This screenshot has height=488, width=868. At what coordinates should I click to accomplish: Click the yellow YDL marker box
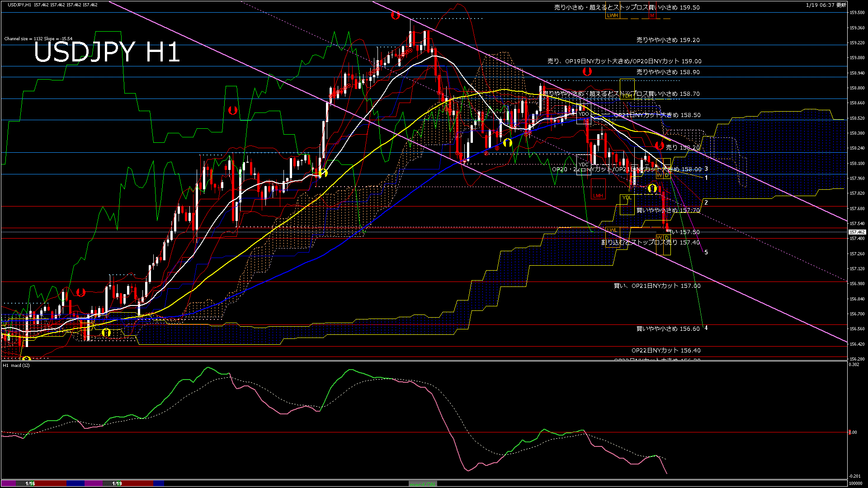point(627,197)
